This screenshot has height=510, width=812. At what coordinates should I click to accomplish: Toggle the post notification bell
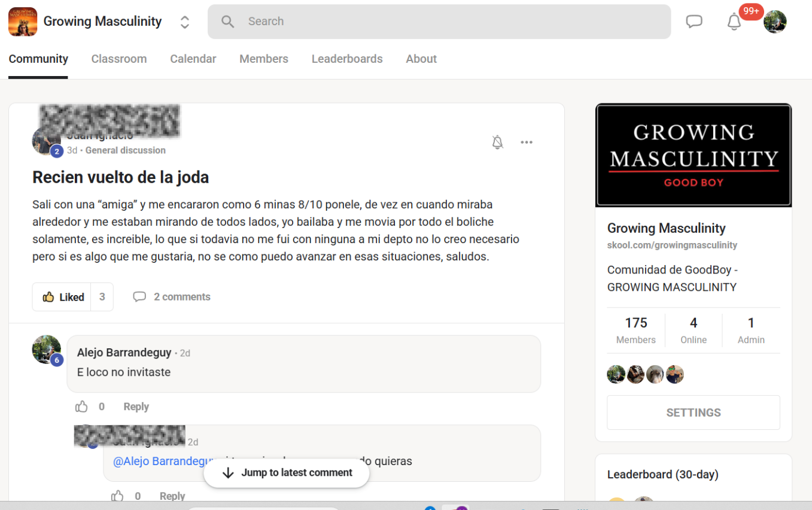pos(497,142)
